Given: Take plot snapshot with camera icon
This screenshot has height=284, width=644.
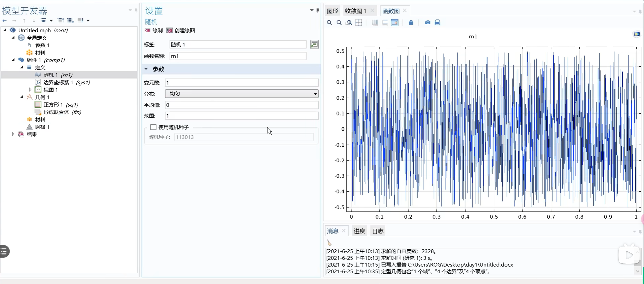Looking at the screenshot, I should click(x=427, y=22).
